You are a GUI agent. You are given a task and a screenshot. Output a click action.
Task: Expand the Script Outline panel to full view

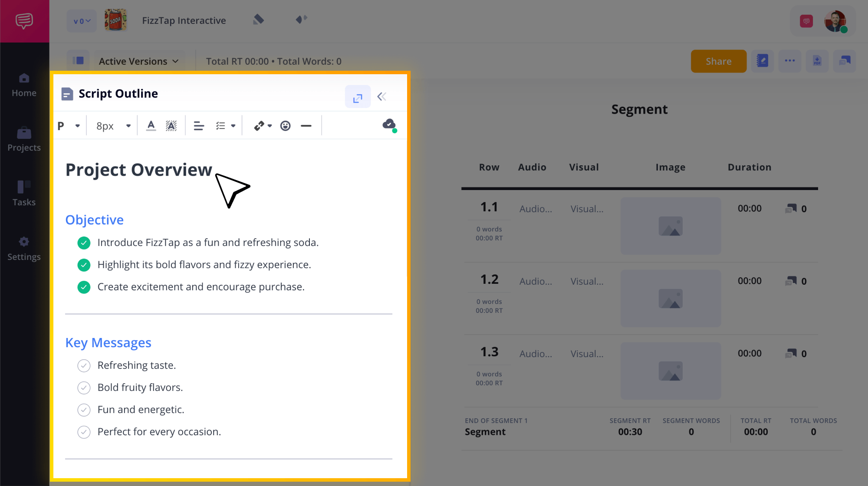pyautogui.click(x=358, y=97)
